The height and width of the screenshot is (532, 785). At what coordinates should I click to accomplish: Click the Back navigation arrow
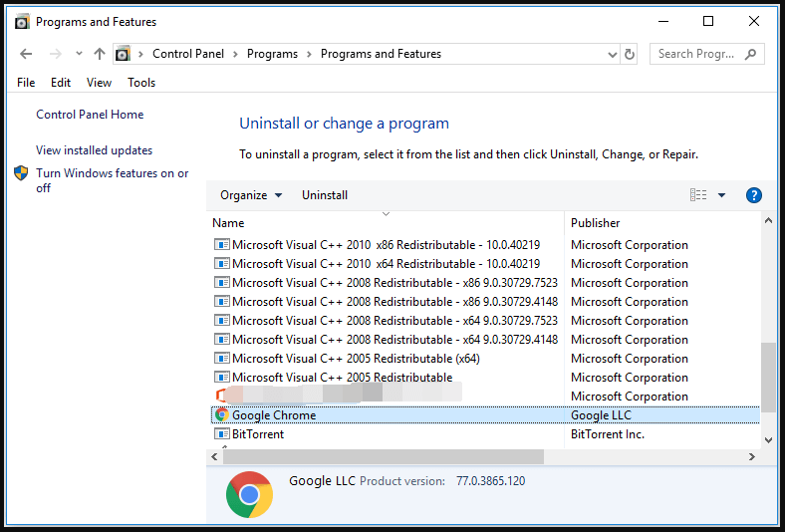pyautogui.click(x=27, y=54)
